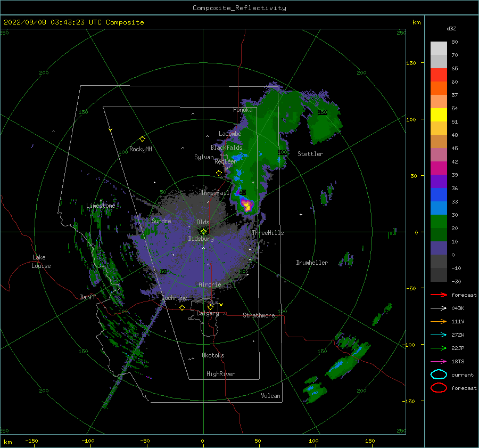Click the ThreeHills city label
This screenshot has width=479, height=448.
click(x=268, y=233)
